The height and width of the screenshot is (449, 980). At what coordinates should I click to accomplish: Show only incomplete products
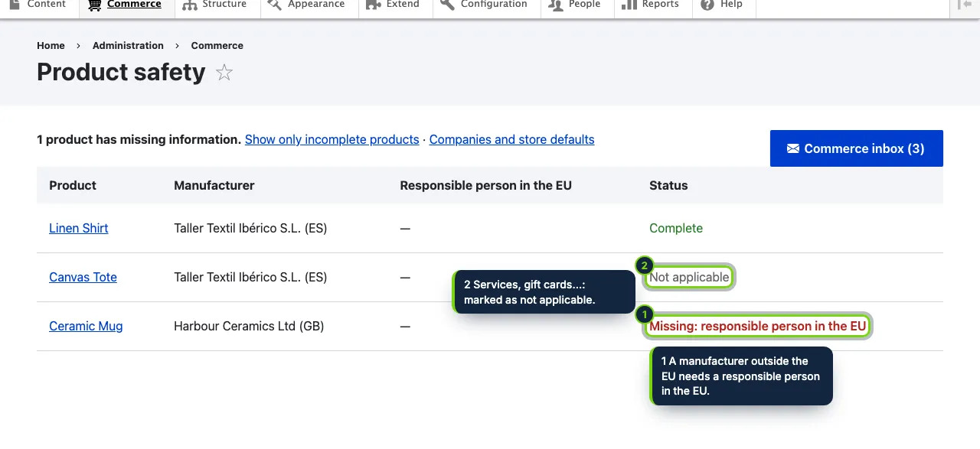pyautogui.click(x=332, y=140)
